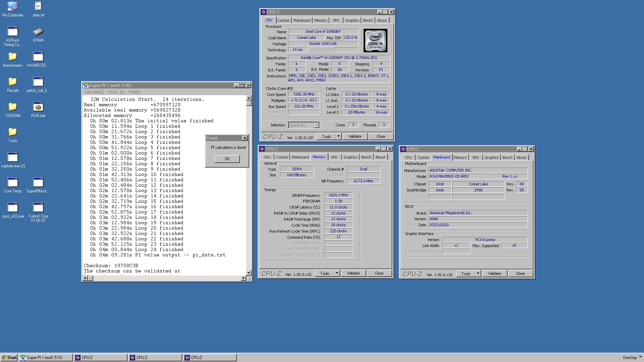Expand Socket #1 selection combo box
The height and width of the screenshot is (362, 644).
tap(316, 125)
